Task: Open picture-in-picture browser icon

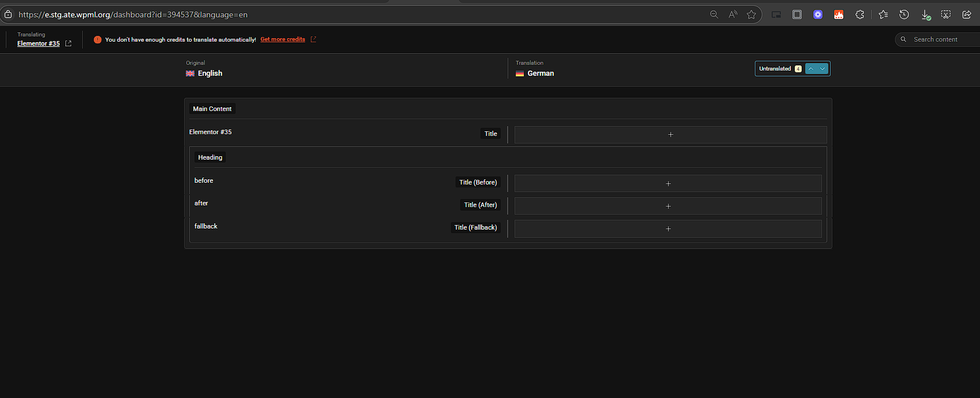Action: (776, 14)
